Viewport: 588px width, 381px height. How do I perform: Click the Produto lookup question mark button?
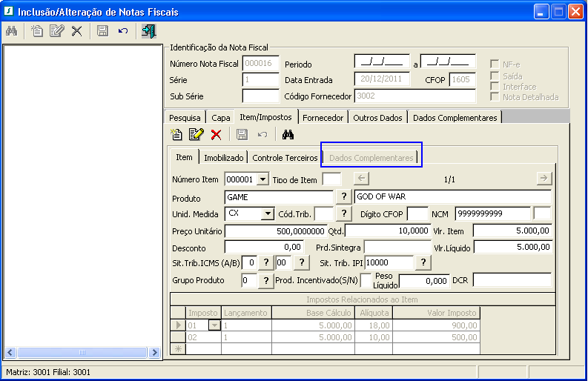click(343, 196)
